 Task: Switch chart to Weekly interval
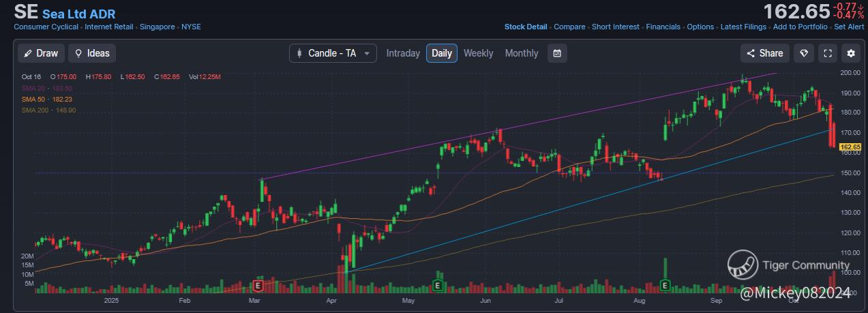(478, 53)
